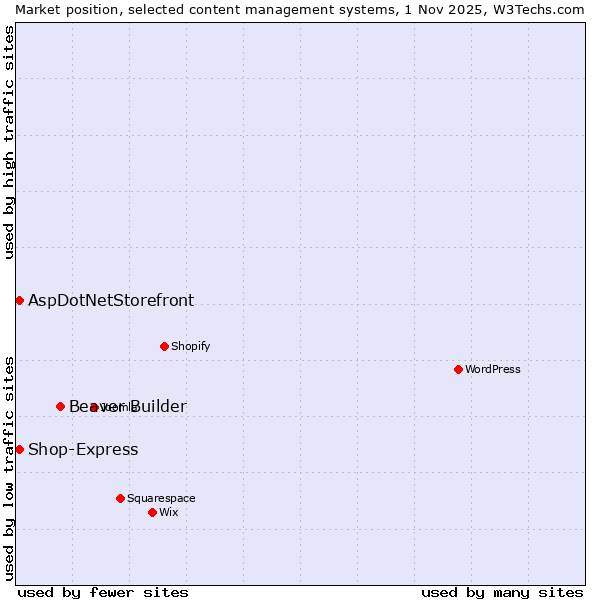The width and height of the screenshot is (600, 600).
Task: Select the Shop-Express label text
Action: (83, 449)
